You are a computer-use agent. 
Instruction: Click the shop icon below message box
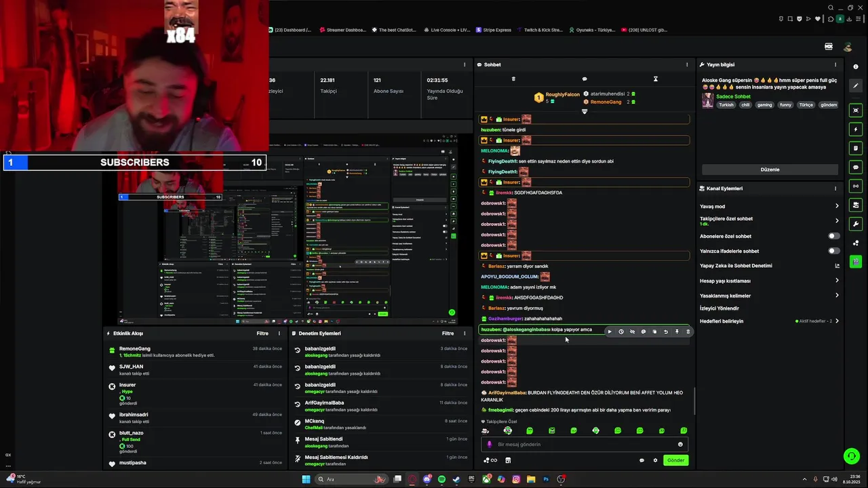(508, 460)
